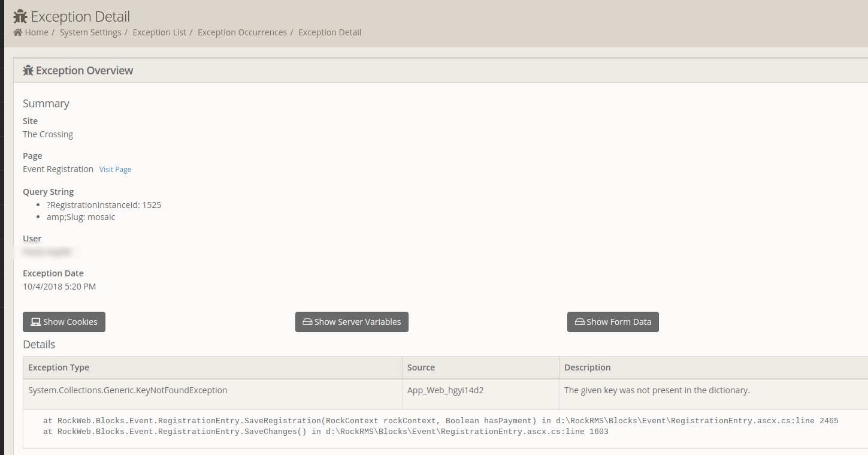Go to Exception Occurrences breadcrumb entry
Viewport: 868px width, 455px height.
[x=242, y=32]
